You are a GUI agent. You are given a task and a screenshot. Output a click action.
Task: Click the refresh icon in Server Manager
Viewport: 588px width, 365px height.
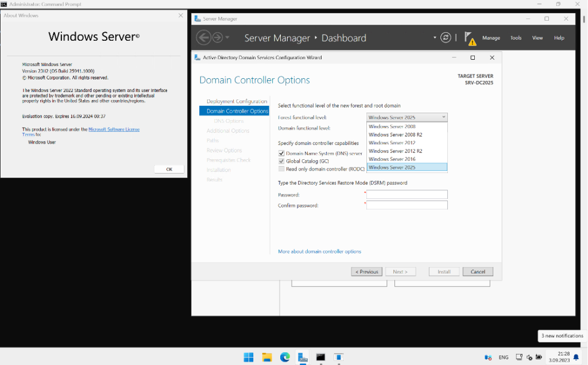(x=446, y=37)
